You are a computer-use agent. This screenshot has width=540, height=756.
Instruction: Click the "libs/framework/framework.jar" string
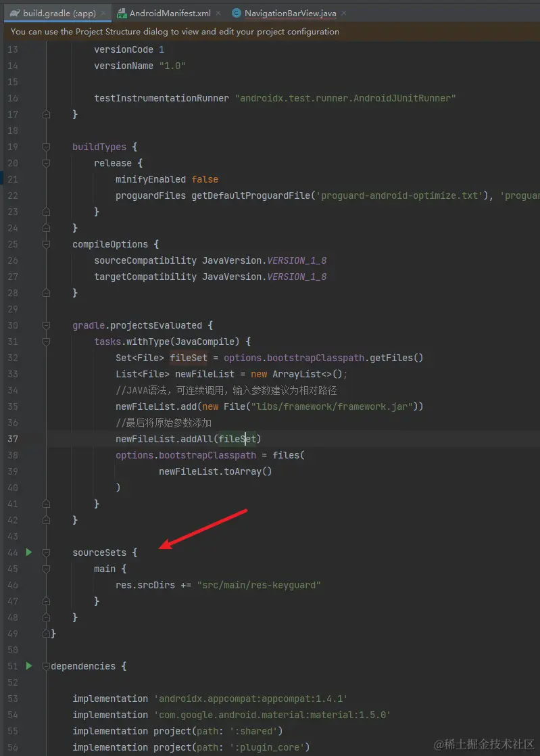click(332, 406)
